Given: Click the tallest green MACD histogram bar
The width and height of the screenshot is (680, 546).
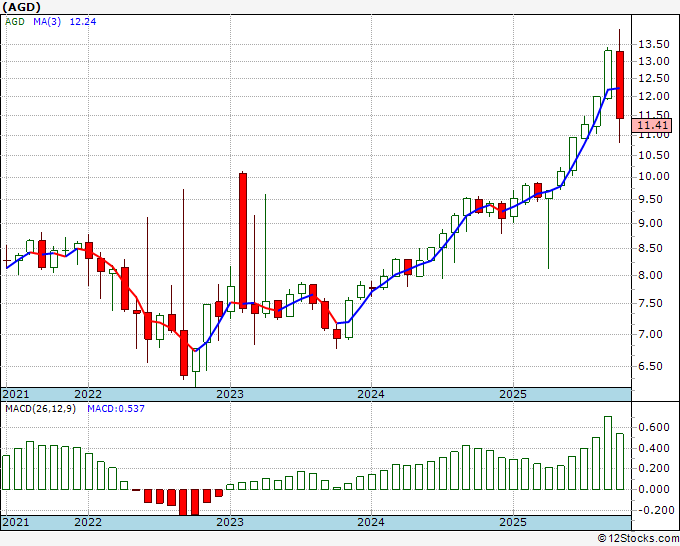Looking at the screenshot, I should click(608, 453).
